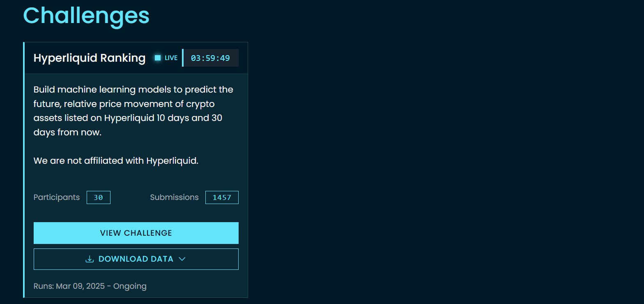
Task: Open the Hyperliquid Ranking title
Action: [x=90, y=58]
